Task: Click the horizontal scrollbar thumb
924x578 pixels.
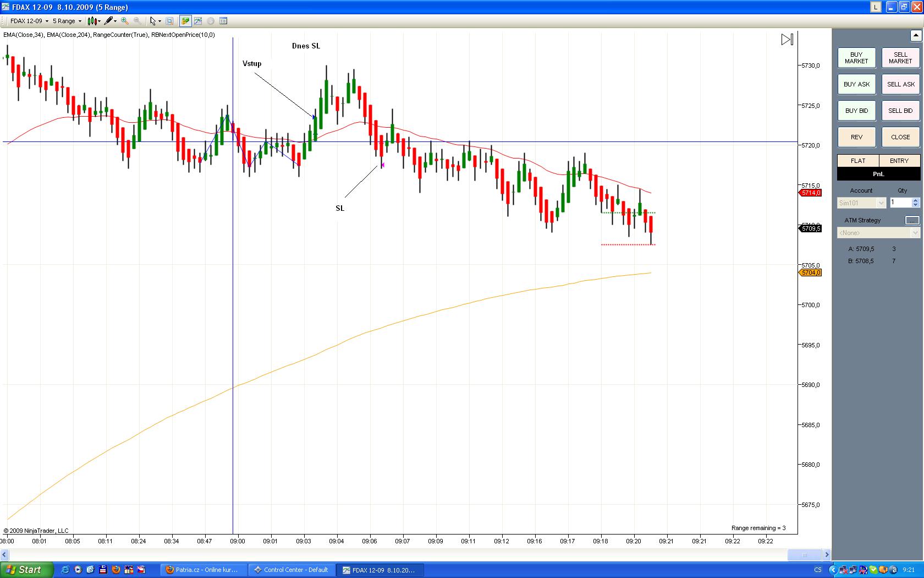Action: (805, 554)
